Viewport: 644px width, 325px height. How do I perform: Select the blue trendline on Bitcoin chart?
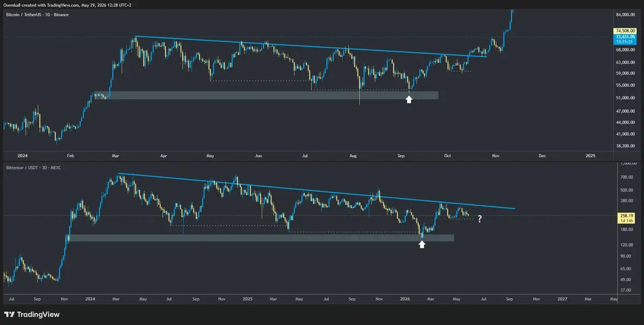(x=311, y=46)
